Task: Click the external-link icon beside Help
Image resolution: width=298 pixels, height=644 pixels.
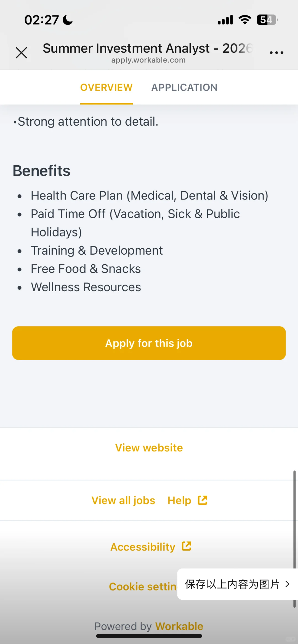Action: 203,500
